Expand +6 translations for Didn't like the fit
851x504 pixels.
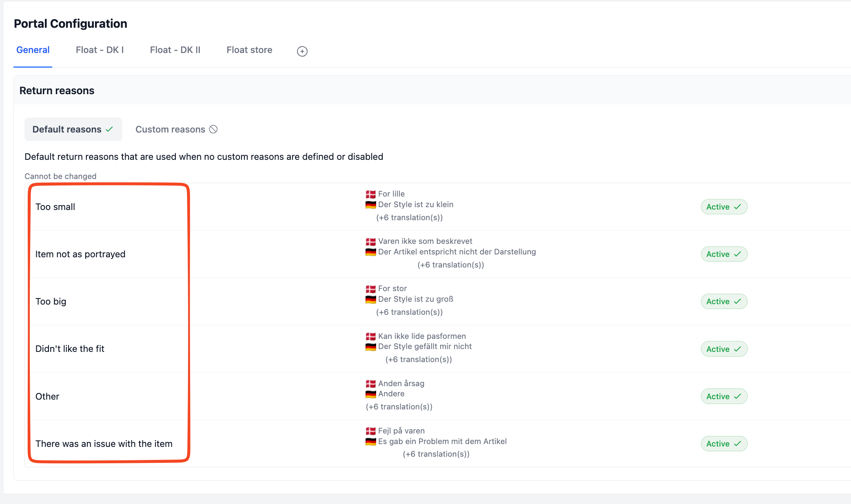pos(419,359)
